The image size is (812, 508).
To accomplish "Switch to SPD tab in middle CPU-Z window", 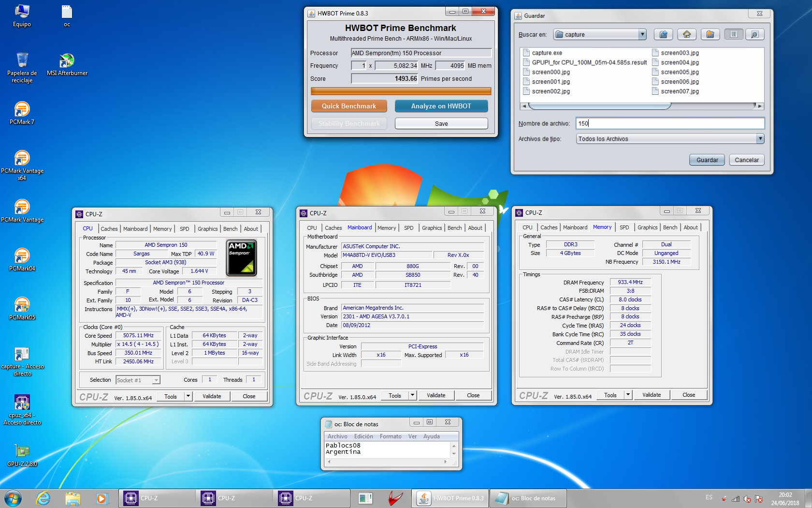I will click(409, 228).
